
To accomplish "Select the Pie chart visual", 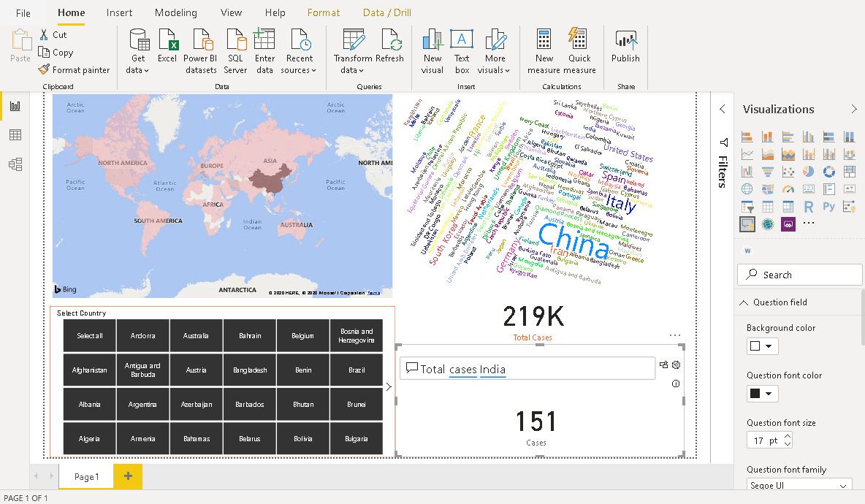I will (x=809, y=172).
